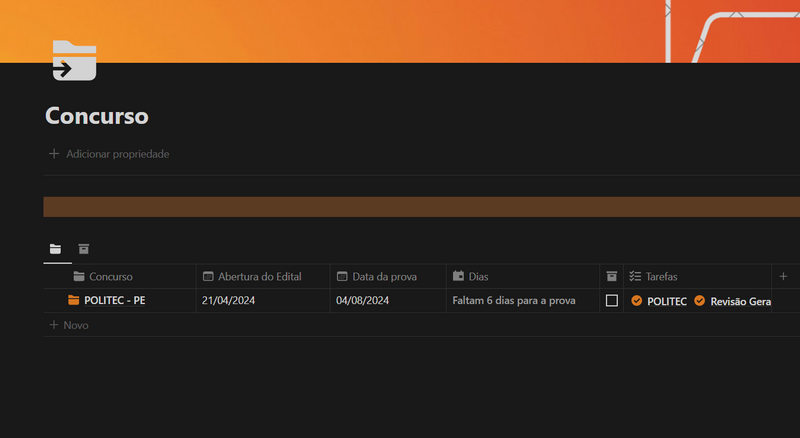The width and height of the screenshot is (800, 438).
Task: Click the plus icon to add column
Action: [783, 276]
